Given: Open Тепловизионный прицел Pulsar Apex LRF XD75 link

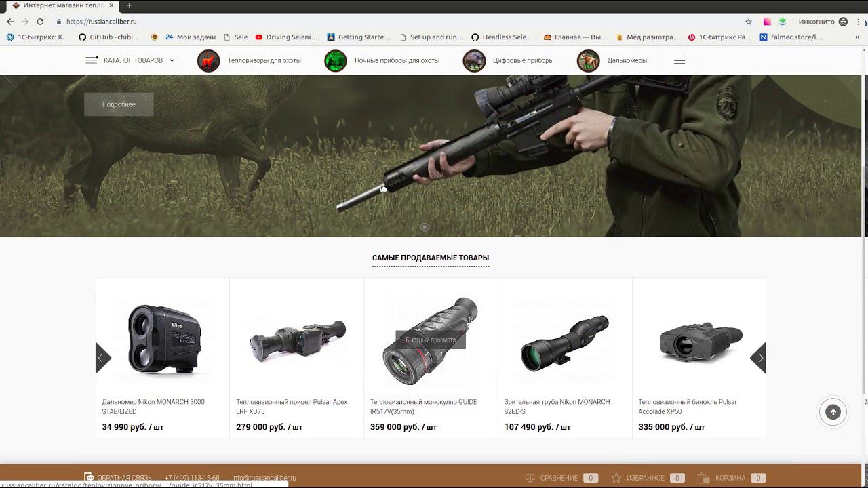Looking at the screenshot, I should [292, 407].
